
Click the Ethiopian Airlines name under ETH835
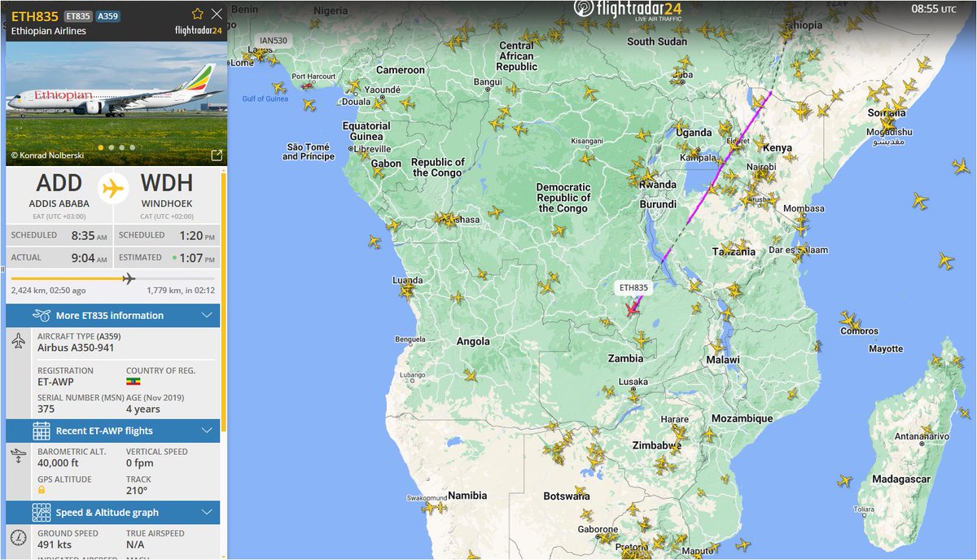click(48, 31)
